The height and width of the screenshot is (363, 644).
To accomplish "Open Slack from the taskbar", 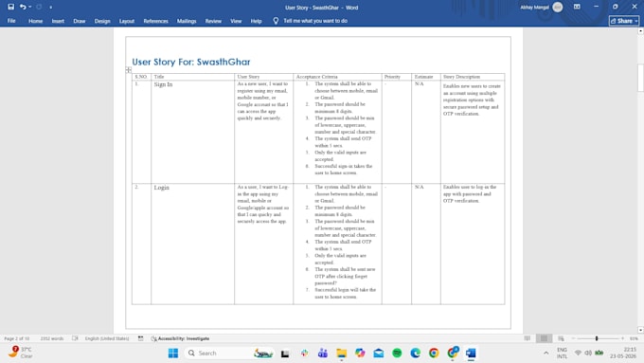I will pos(304,354).
